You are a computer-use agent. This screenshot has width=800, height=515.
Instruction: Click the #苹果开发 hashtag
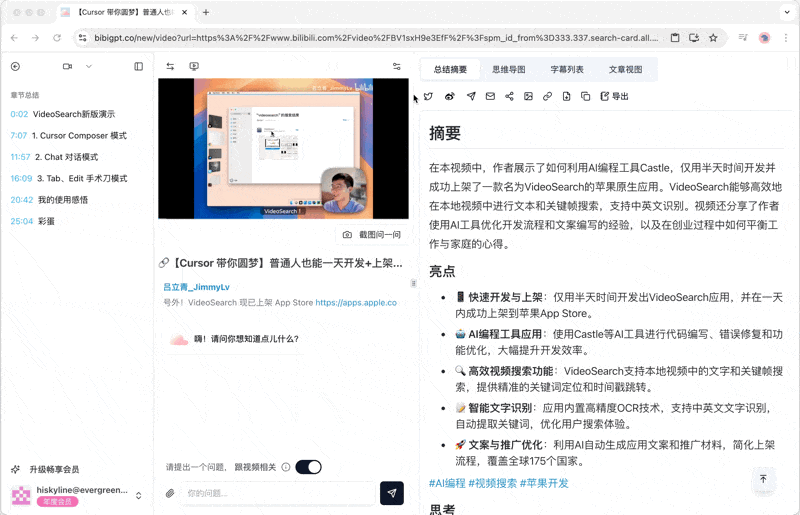544,483
